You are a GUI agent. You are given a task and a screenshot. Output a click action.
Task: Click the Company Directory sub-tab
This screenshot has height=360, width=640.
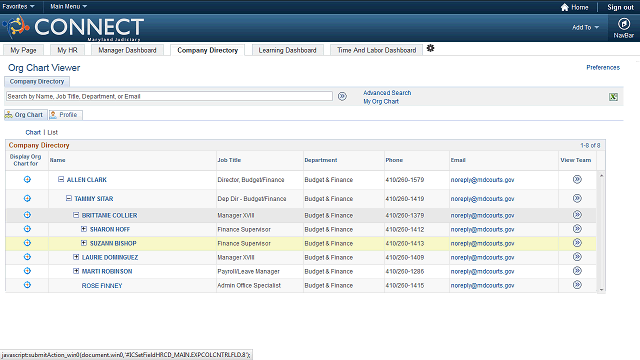coord(37,82)
